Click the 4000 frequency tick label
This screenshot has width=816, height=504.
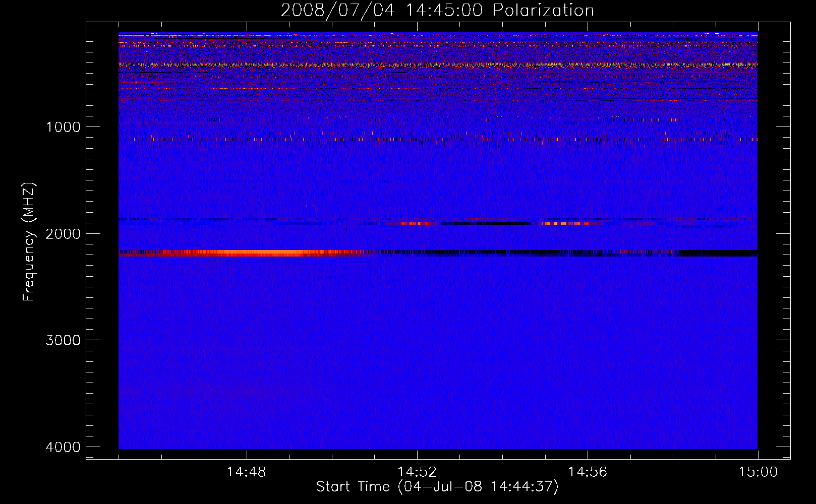[63, 447]
